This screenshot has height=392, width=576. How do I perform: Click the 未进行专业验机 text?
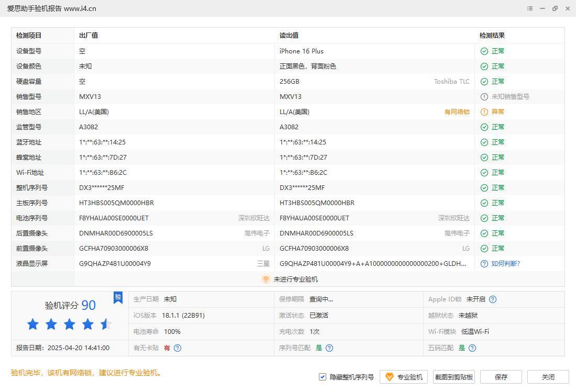click(296, 279)
